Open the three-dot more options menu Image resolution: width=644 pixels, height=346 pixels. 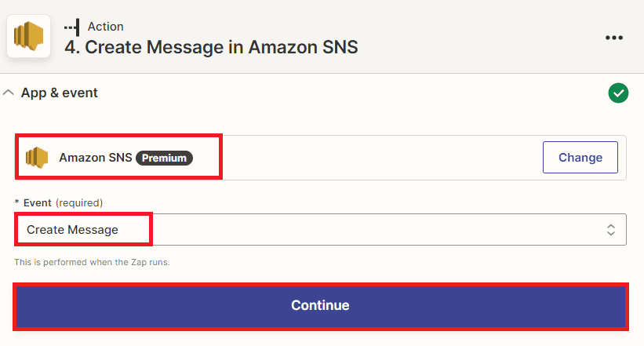614,38
